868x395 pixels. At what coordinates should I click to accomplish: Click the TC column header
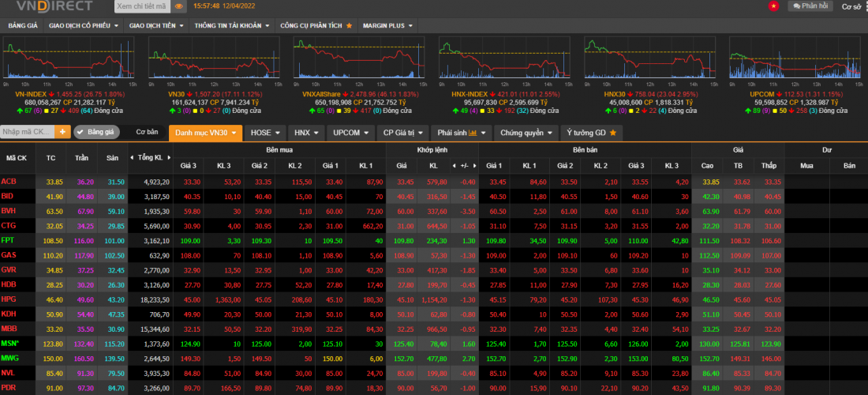(x=51, y=158)
